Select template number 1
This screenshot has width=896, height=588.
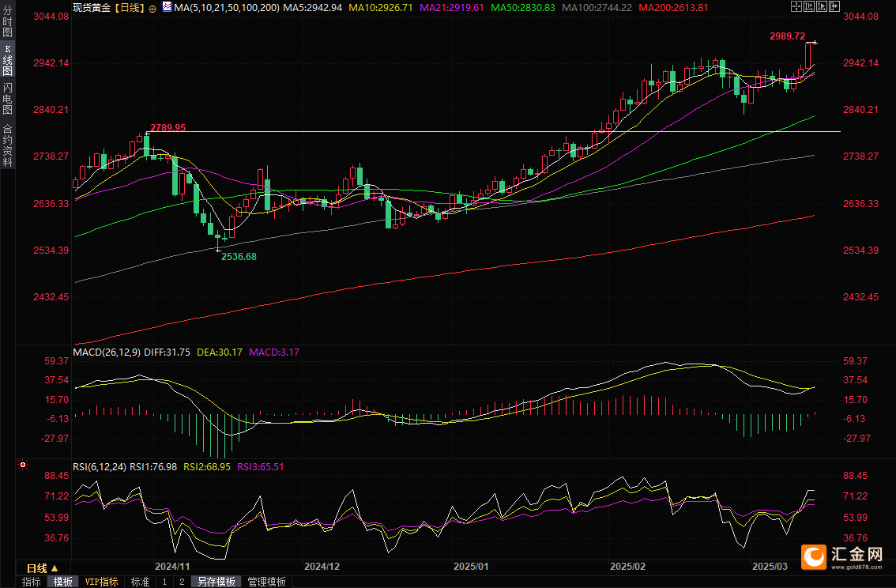tap(164, 582)
